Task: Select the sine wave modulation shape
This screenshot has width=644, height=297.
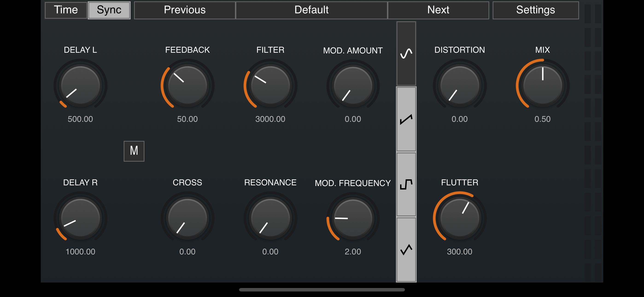Action: [x=406, y=53]
